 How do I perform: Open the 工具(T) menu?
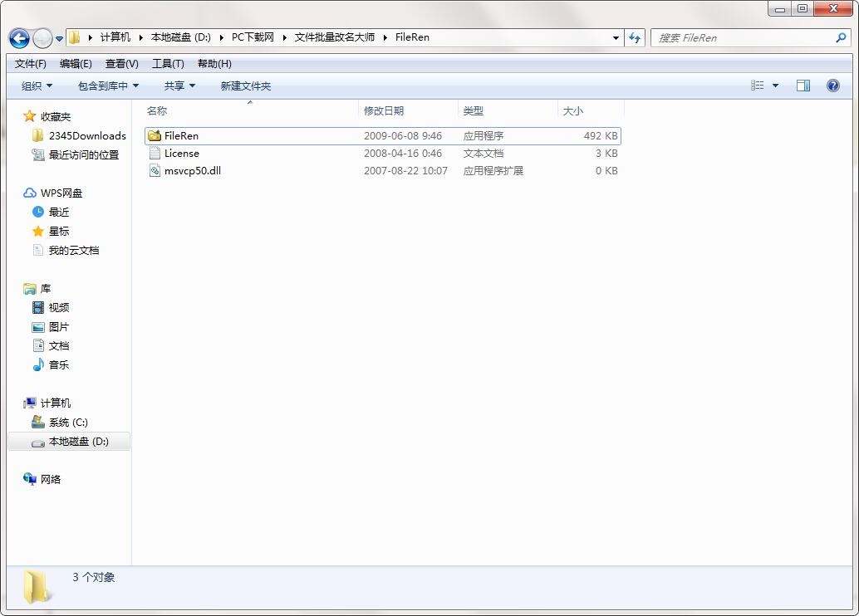pos(168,64)
